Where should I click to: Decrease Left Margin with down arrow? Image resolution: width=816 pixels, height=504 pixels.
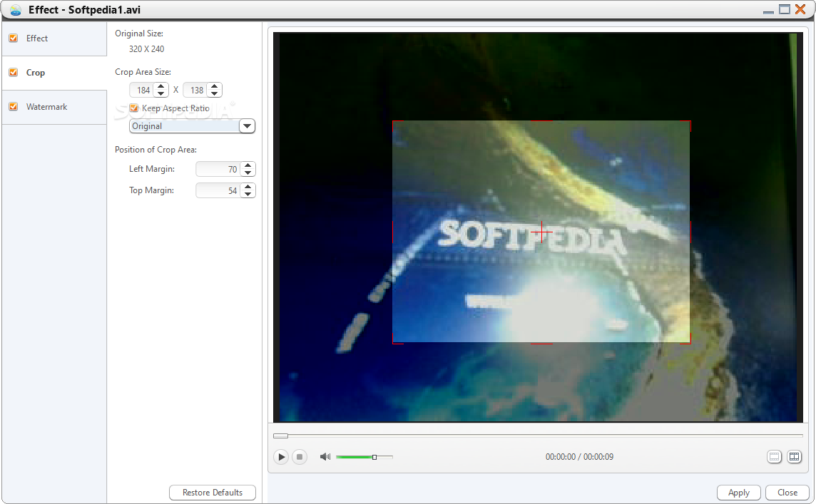coord(248,173)
